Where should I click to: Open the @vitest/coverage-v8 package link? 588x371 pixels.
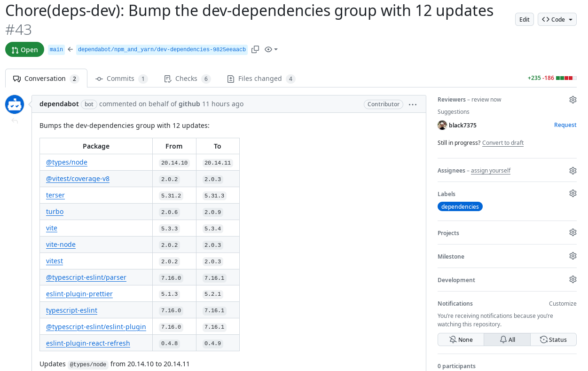pos(78,179)
